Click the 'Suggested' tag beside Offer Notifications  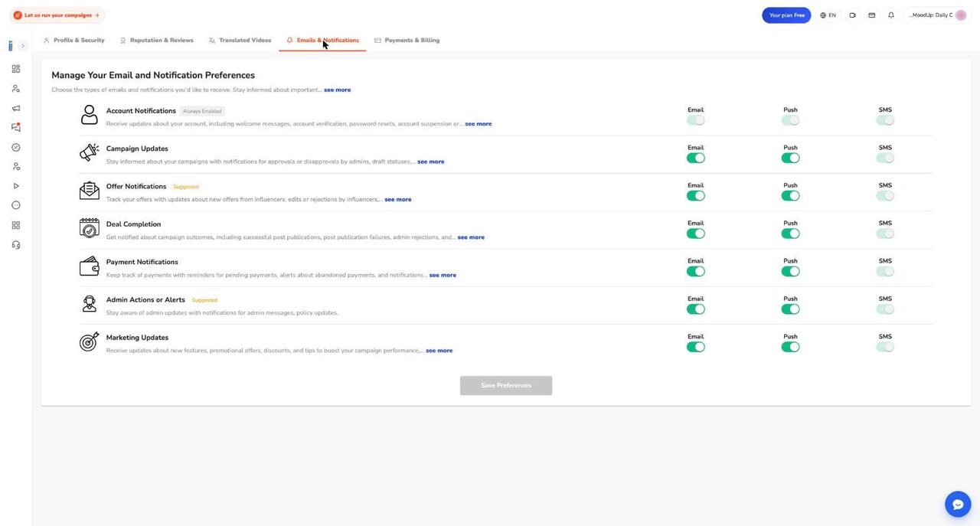pos(186,187)
